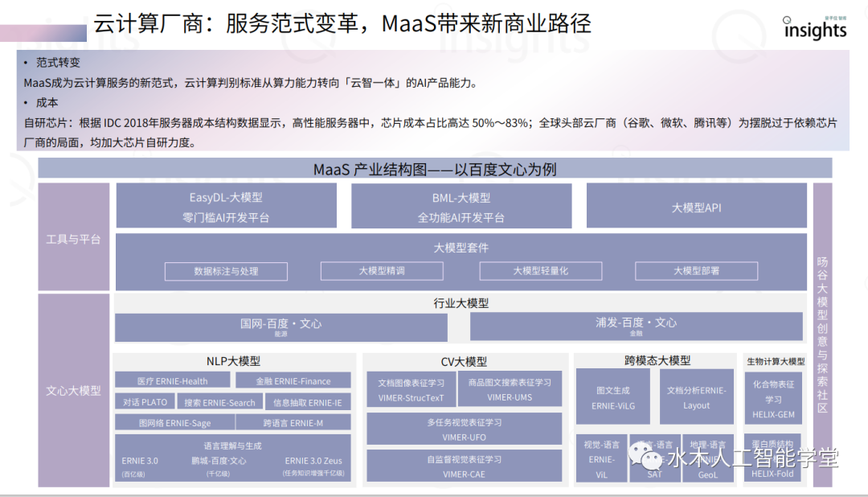
Task: Click the 国网-百度·文心 industry model box
Action: (280, 327)
